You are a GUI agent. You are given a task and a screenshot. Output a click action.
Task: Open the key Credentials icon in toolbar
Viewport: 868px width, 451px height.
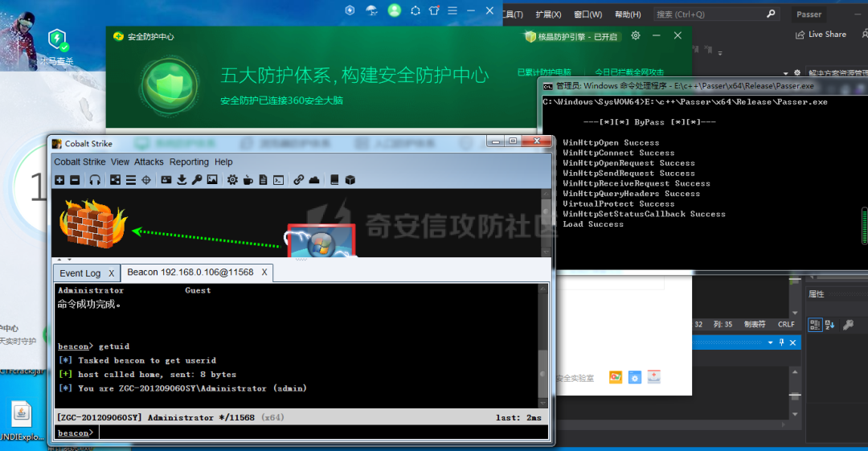point(197,180)
